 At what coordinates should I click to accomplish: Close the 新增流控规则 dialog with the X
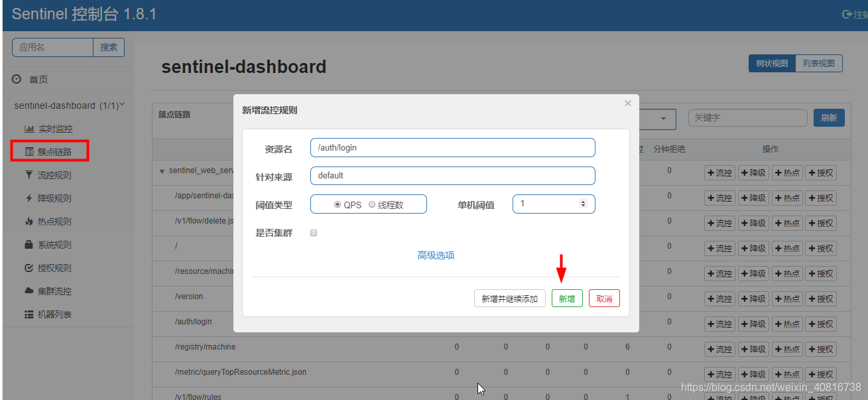click(x=628, y=103)
